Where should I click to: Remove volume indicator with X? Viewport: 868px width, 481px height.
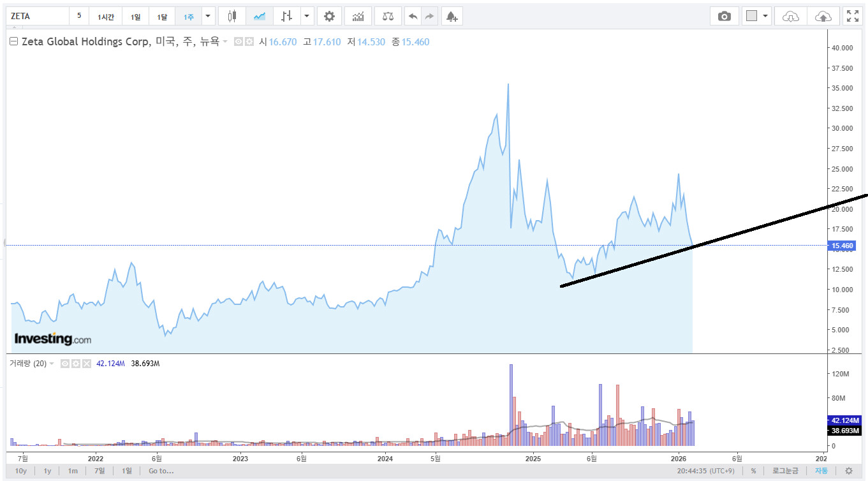click(87, 364)
